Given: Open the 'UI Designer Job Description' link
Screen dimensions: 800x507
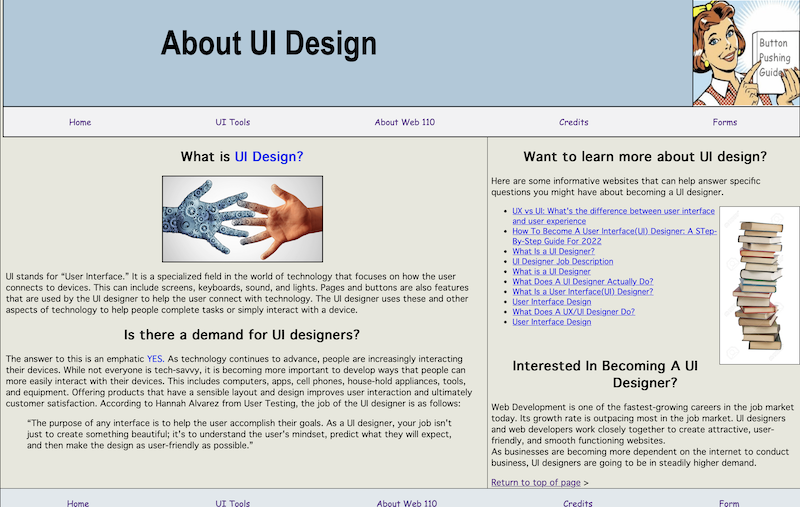Looking at the screenshot, I should point(562,261).
